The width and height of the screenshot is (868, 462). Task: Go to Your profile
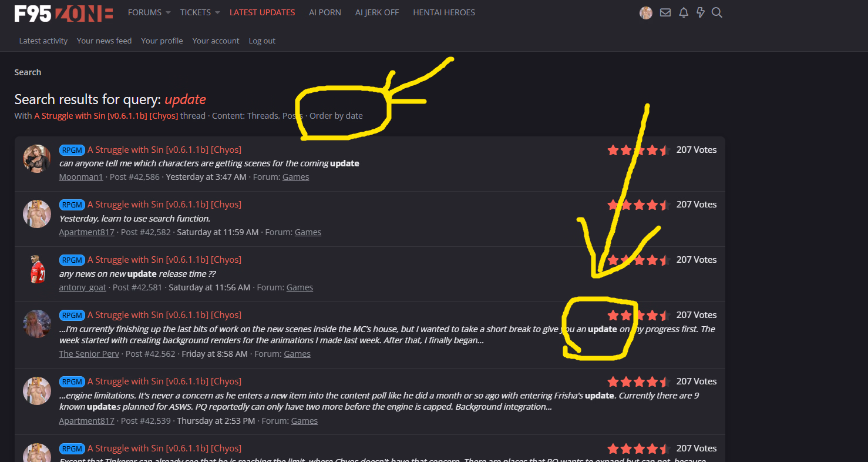[x=162, y=41]
